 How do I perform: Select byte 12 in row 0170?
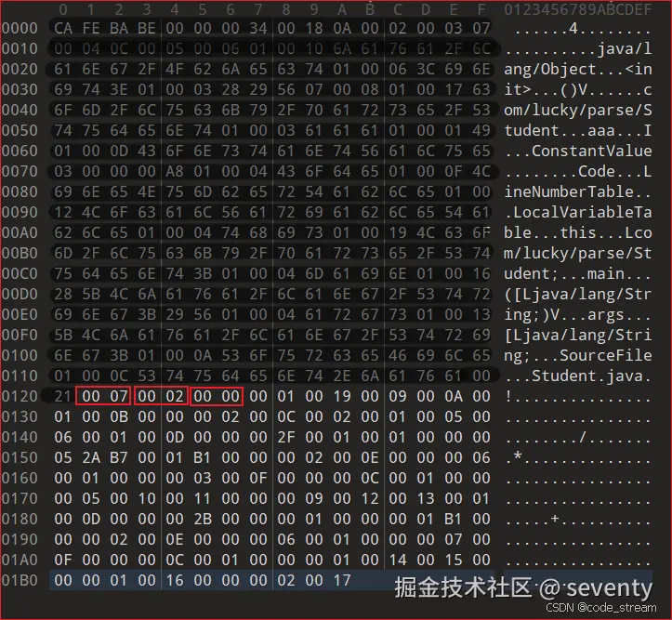pos(370,498)
